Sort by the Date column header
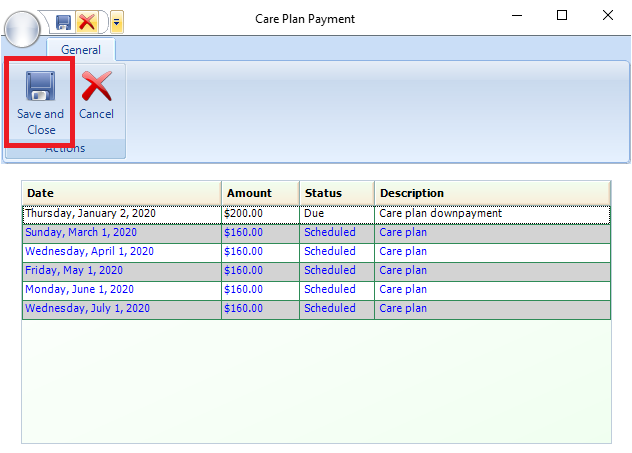The width and height of the screenshot is (632, 453). tap(121, 193)
